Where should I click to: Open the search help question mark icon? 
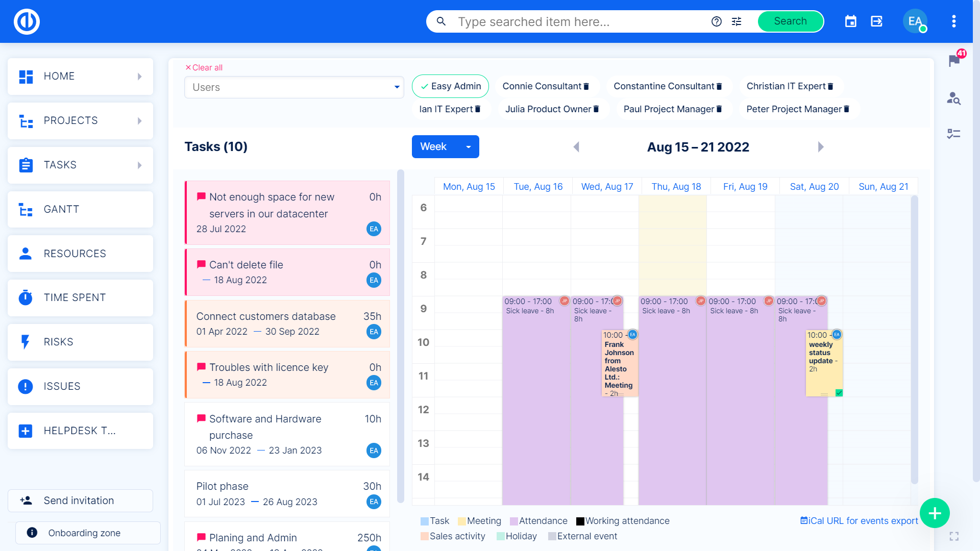(717, 21)
